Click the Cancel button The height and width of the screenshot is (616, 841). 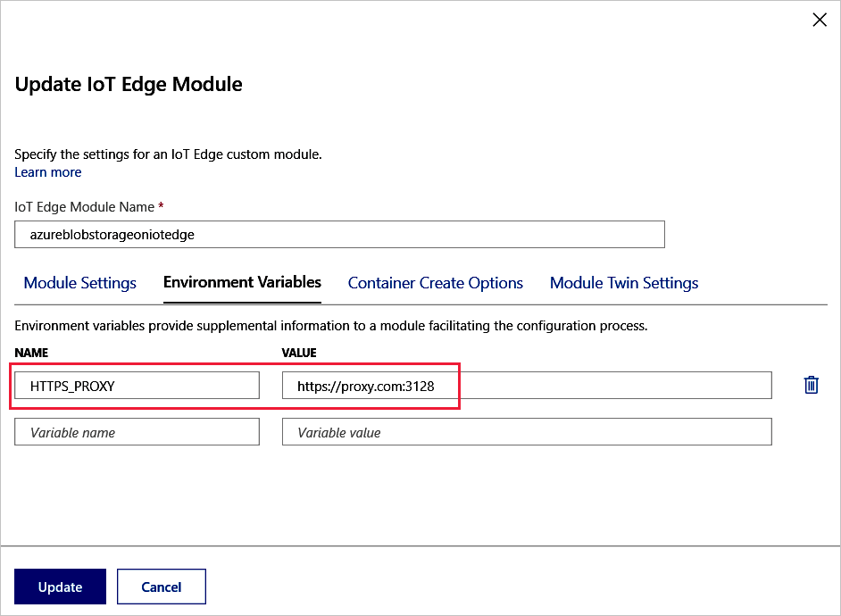click(161, 587)
